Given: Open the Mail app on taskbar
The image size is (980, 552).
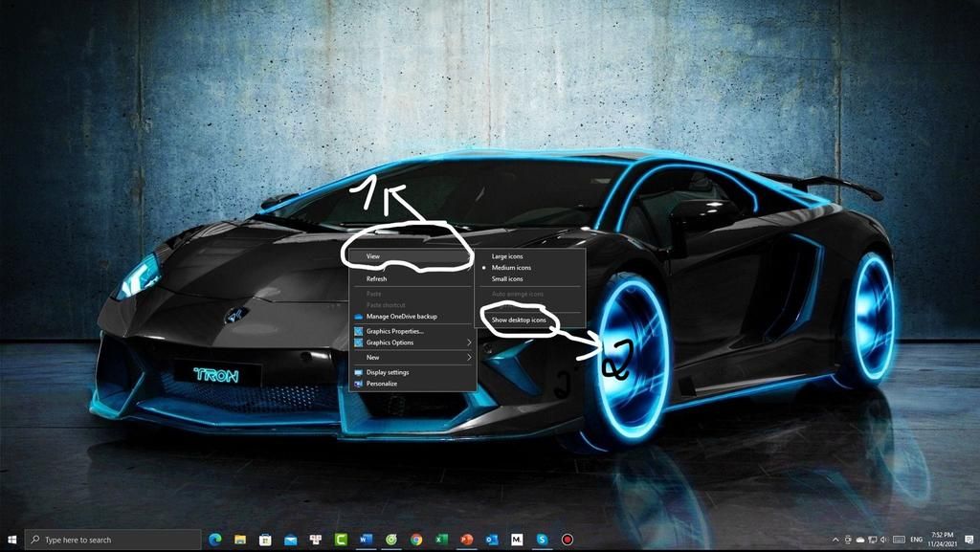Looking at the screenshot, I should tap(291, 540).
